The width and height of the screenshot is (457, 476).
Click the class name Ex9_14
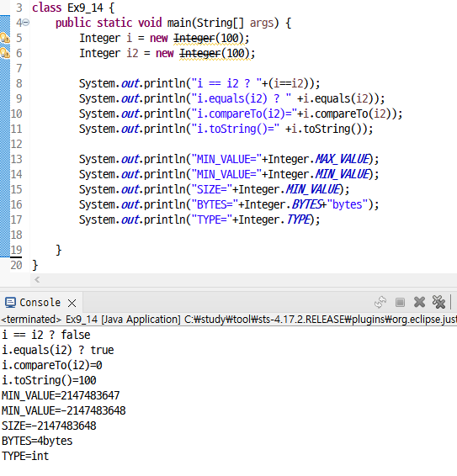point(85,8)
